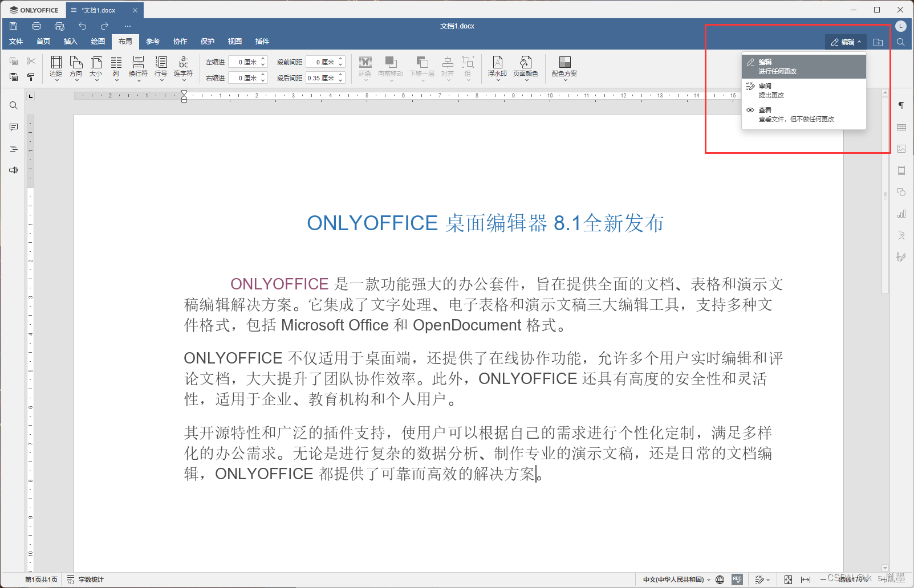Open the 换行符 breaks dropdown
Screen dimensions: 914x588
click(x=138, y=68)
